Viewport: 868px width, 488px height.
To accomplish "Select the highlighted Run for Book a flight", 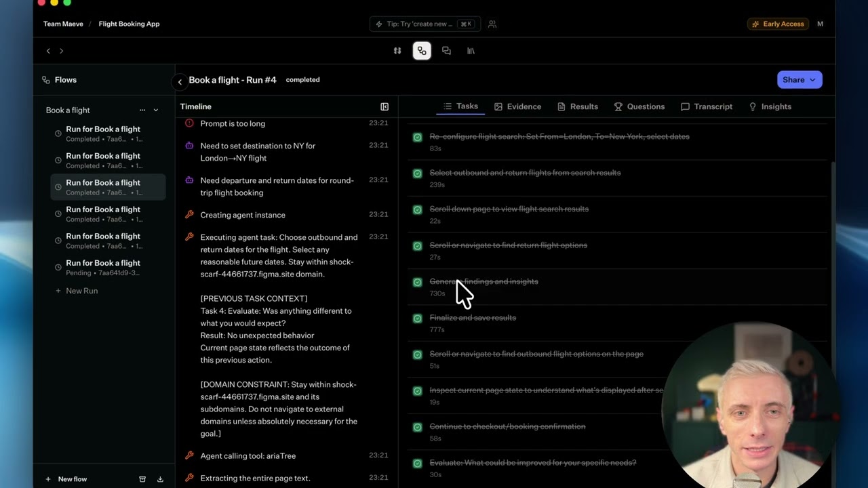I will [x=108, y=187].
